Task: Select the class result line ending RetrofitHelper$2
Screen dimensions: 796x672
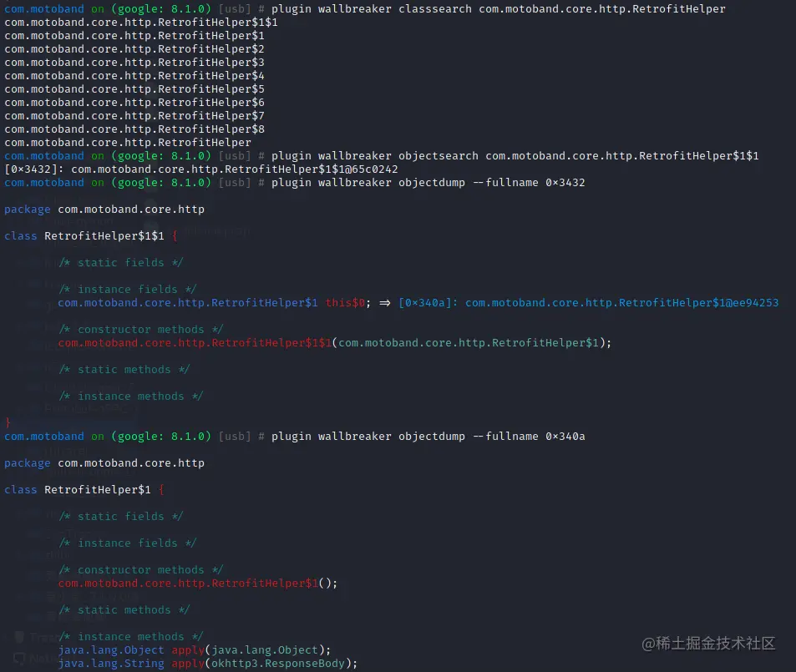Action: point(134,49)
